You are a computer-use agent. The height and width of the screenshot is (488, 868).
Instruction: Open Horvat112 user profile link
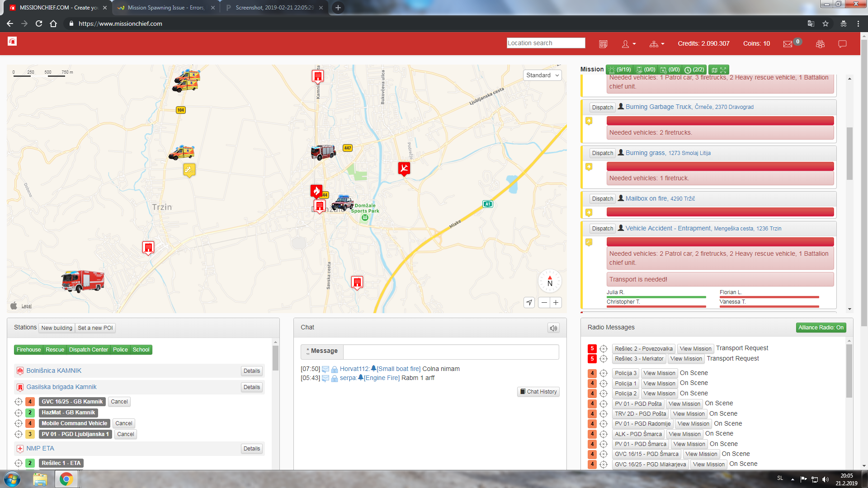coord(355,369)
